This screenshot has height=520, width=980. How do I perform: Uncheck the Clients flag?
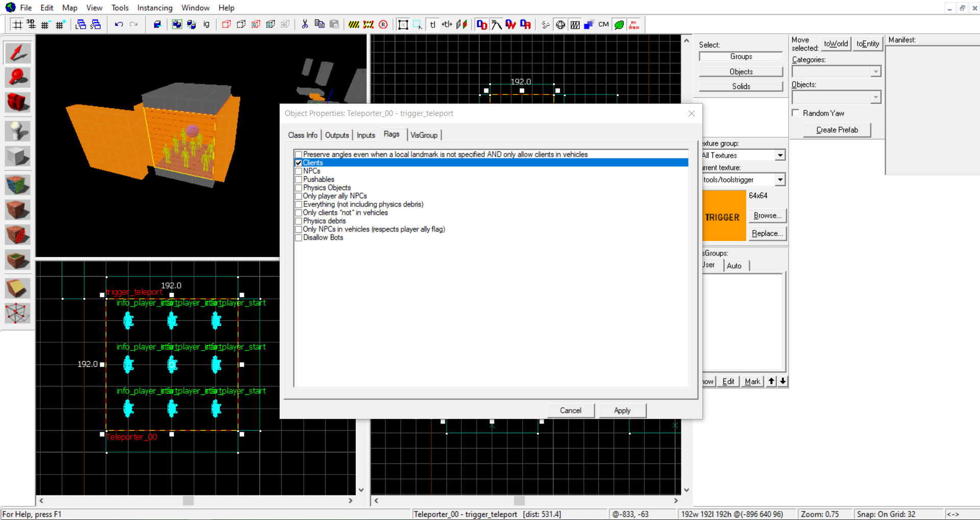pyautogui.click(x=299, y=163)
